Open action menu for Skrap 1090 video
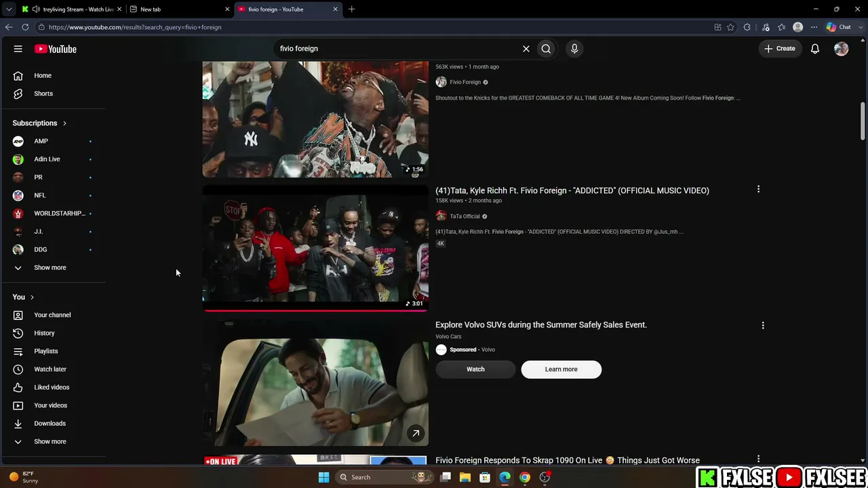Screen dimensions: 868x488 coord(758,460)
